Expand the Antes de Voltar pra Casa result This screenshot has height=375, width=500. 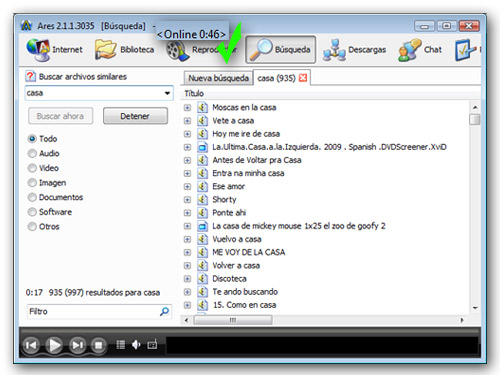(x=187, y=160)
